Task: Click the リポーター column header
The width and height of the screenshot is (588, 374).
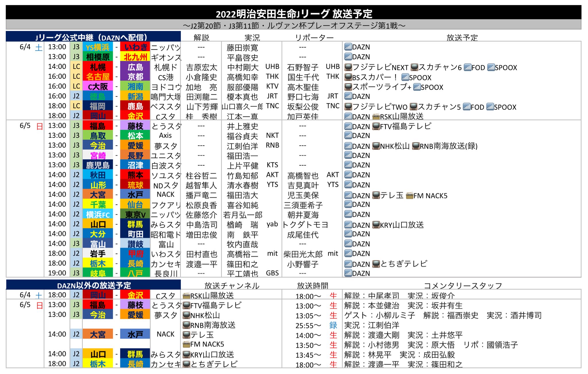Action: click(x=314, y=37)
